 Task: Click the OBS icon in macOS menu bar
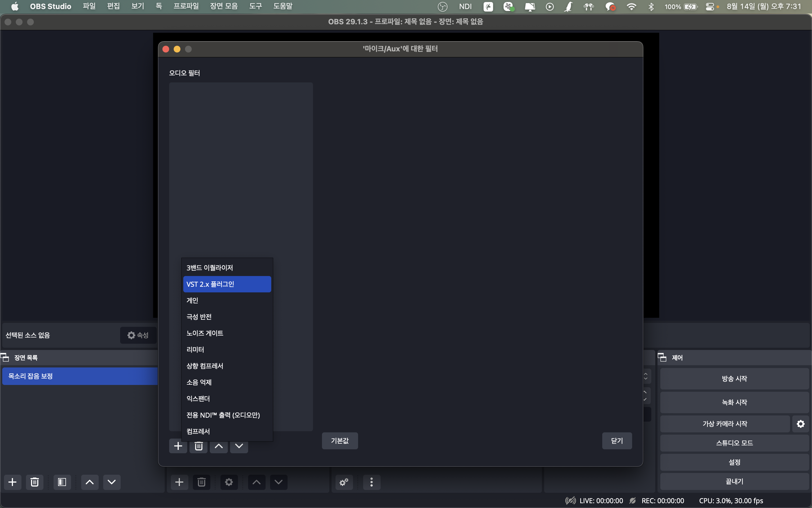(443, 6)
